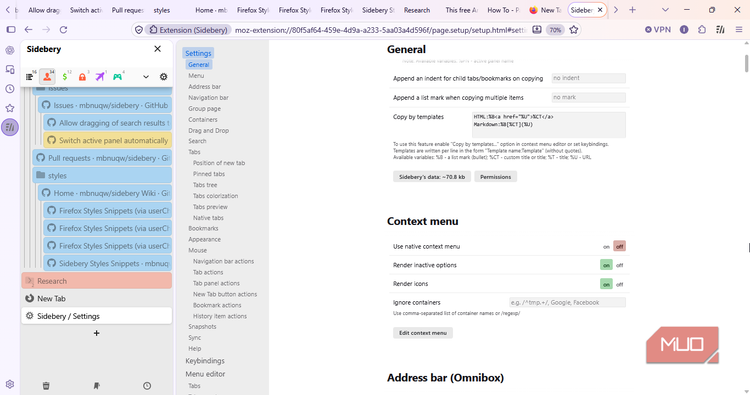Viewport: 750px width, 395px height.
Task: Select the New Tab entry in Sidebery
Action: point(97,298)
